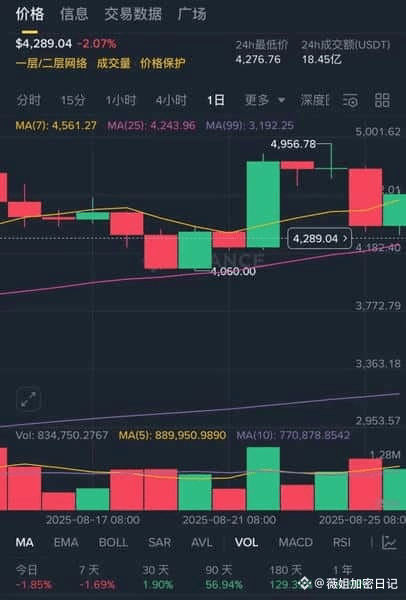Viewport: 406px width, 600px height.
Task: Open the indicator chart icon beside RSI
Action: [x=390, y=542]
